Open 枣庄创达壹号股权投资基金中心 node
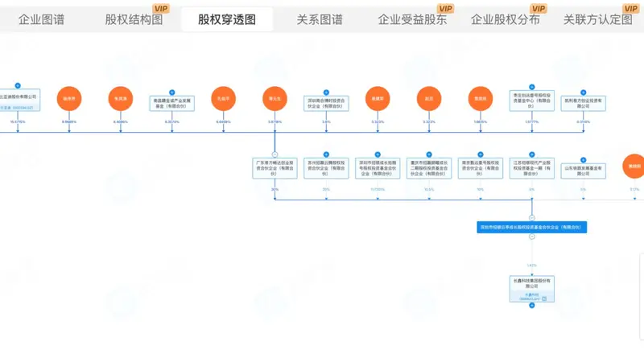644x362 pixels. 532,101
